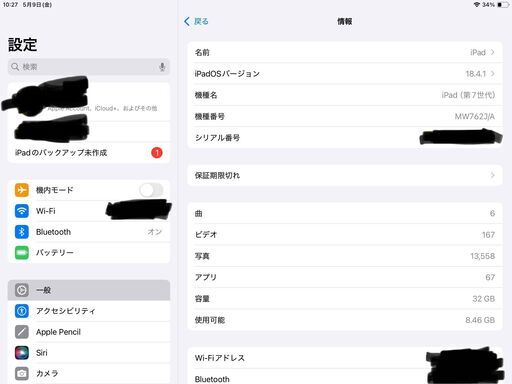Tap the magnifier icon in search field

click(x=15, y=67)
